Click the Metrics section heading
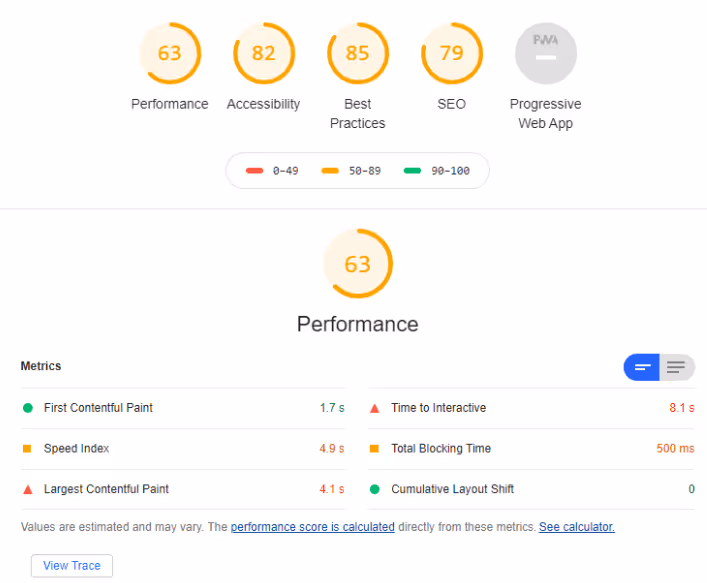 [x=41, y=366]
